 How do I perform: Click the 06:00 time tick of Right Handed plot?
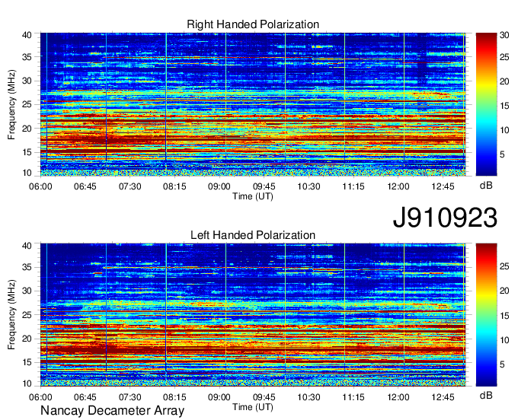click(40, 186)
